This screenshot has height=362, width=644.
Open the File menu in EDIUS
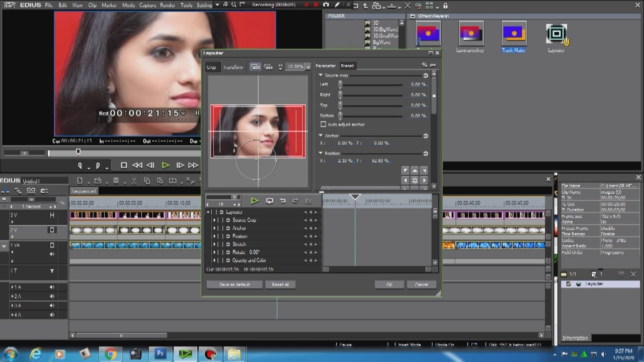[49, 5]
